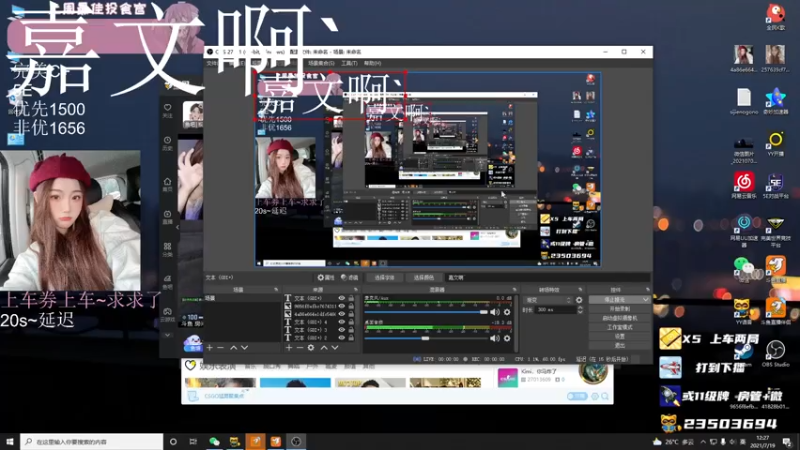
Task: Open properties gear for selected text source
Action: 326,278
